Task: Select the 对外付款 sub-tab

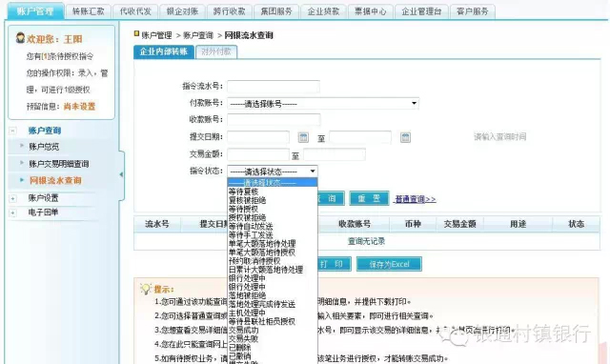Action: tap(216, 51)
